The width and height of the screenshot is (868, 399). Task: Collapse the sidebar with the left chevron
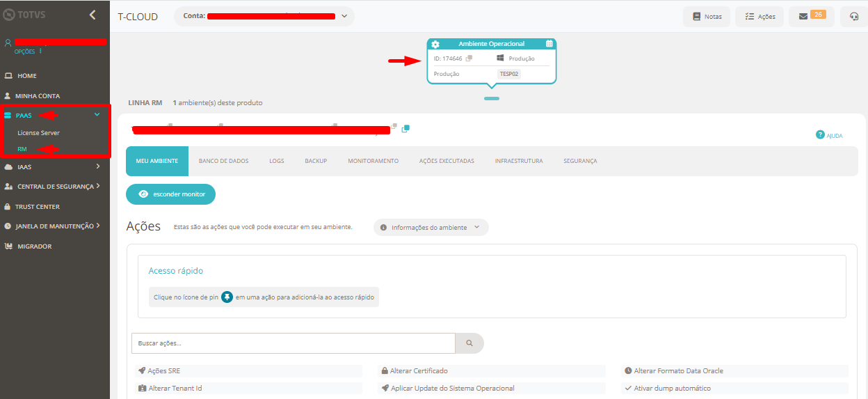[93, 15]
